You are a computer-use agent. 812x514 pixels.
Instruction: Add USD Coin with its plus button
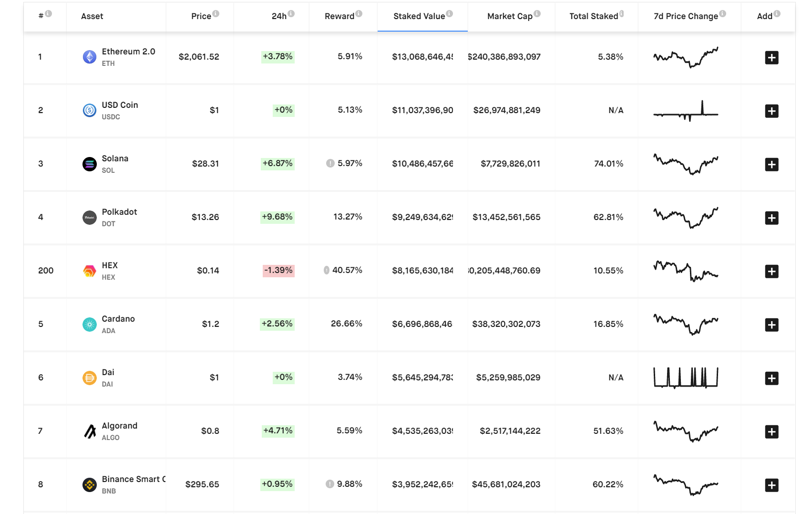[771, 111]
